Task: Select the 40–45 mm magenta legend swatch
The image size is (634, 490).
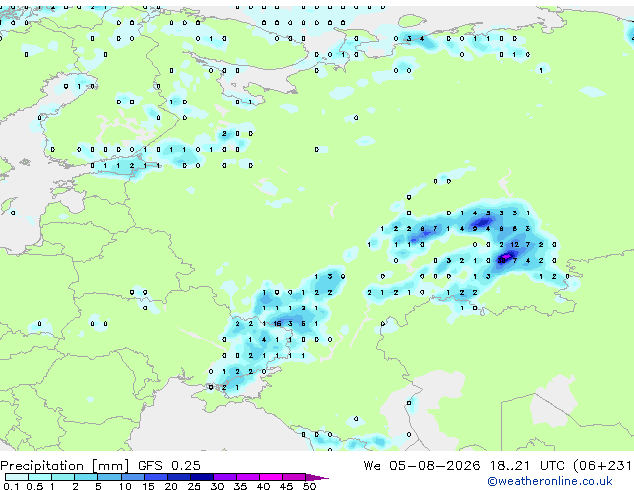Action: (x=271, y=477)
